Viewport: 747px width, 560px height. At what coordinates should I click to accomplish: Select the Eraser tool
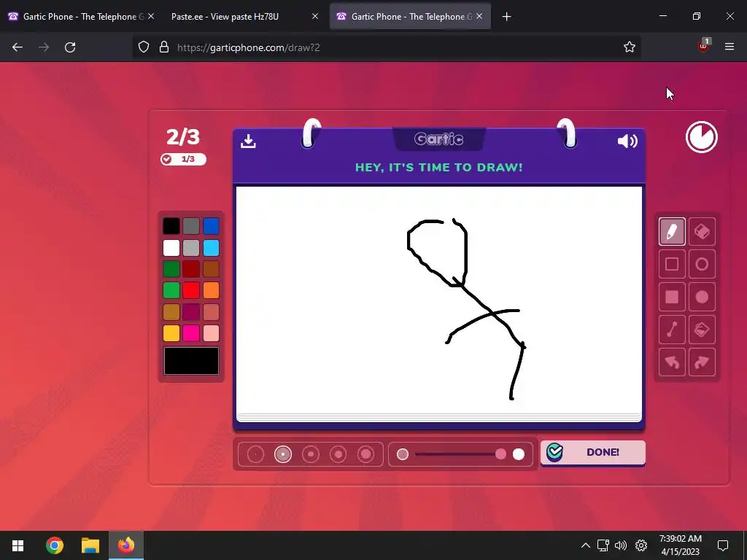pyautogui.click(x=702, y=232)
